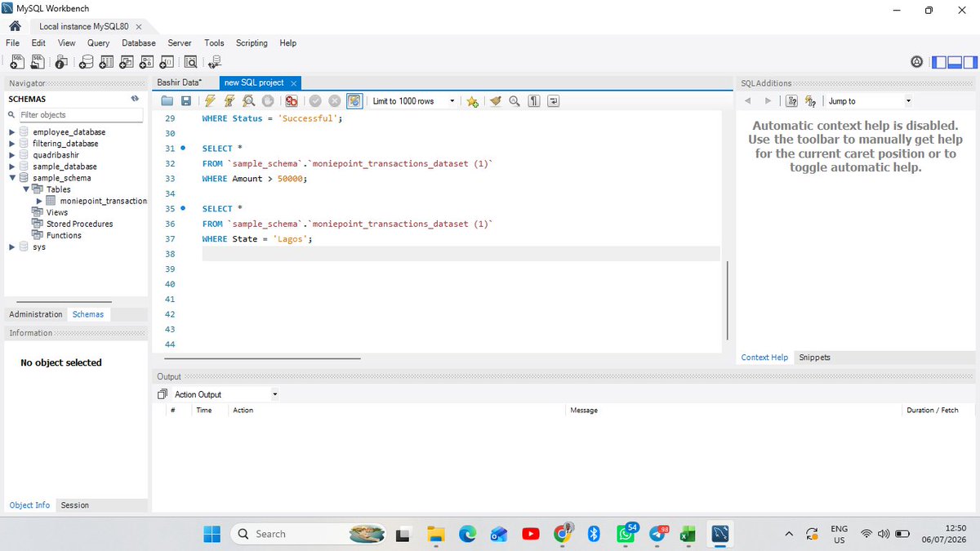Viewport: 980px width, 551px height.
Task: Create a new table icon in toolbar
Action: (107, 61)
